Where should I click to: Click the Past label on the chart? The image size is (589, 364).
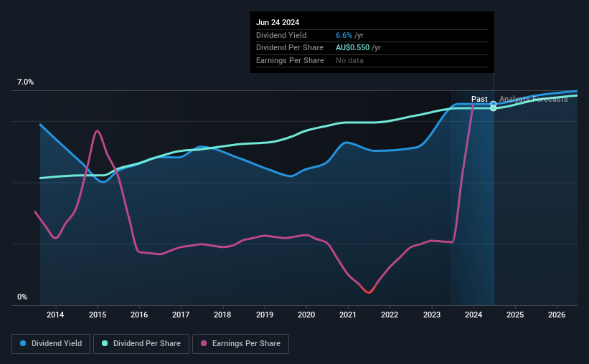pos(479,99)
